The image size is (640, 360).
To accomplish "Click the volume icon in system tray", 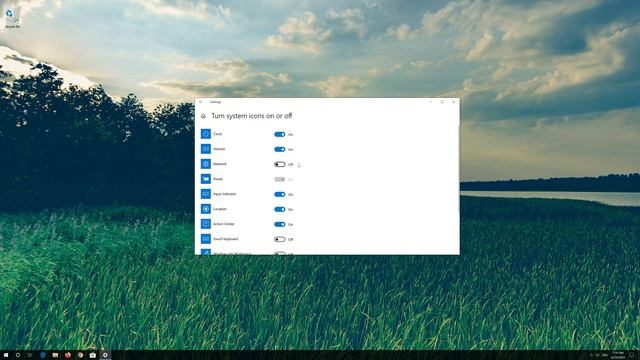I will pyautogui.click(x=598, y=355).
